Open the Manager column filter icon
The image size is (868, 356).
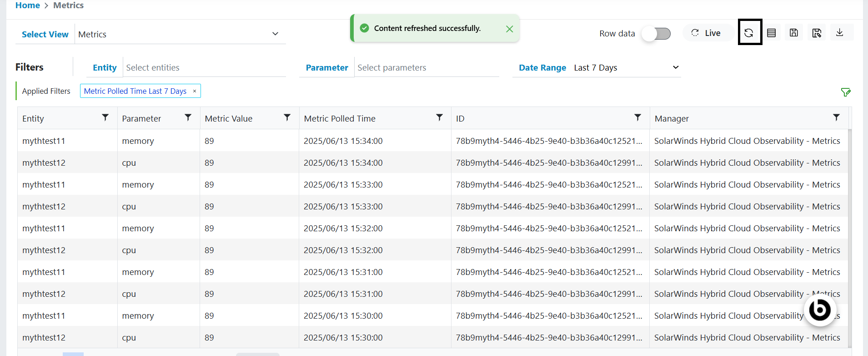click(x=836, y=117)
